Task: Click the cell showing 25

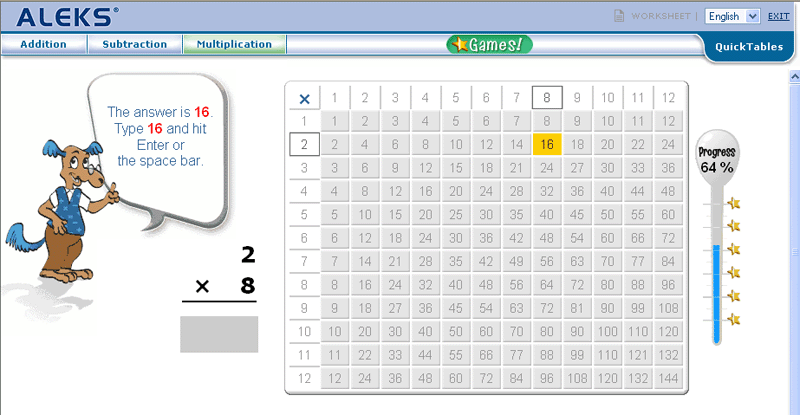Action: 456,214
